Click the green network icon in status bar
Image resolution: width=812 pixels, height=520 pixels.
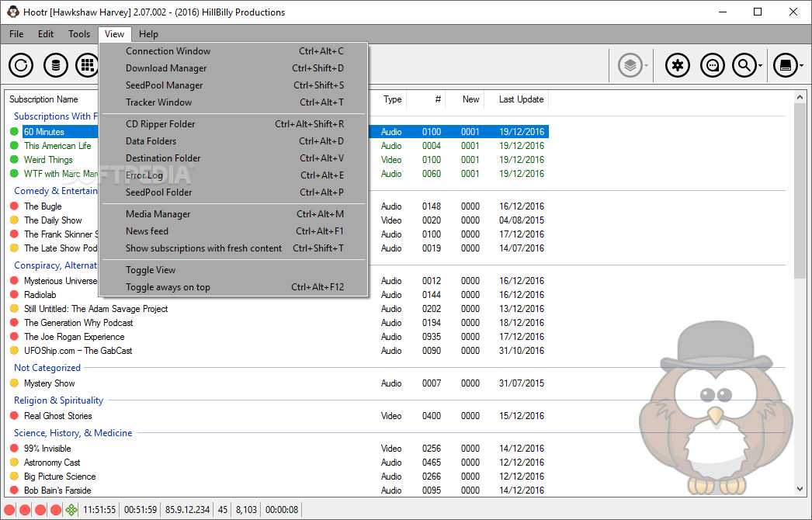(x=71, y=510)
